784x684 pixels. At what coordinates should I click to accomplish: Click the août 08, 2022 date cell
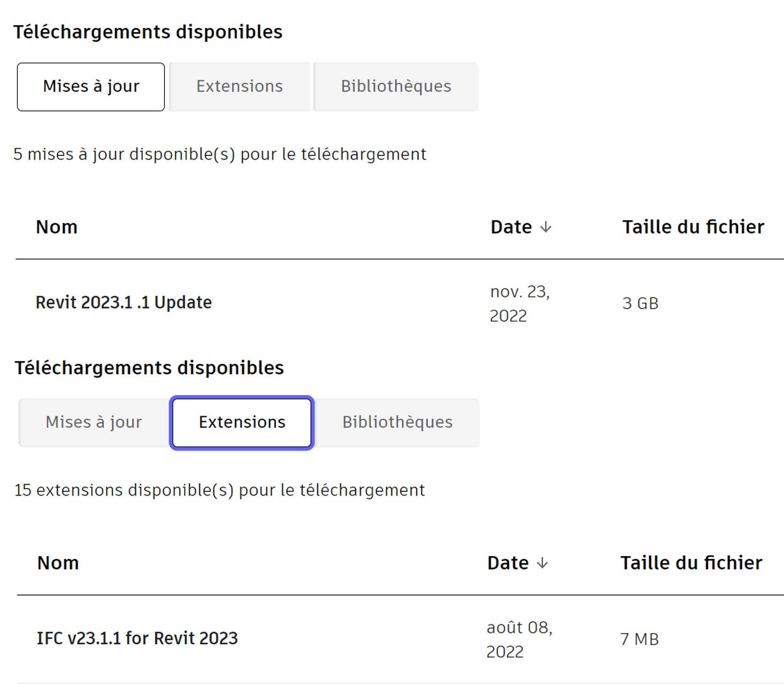point(519,639)
